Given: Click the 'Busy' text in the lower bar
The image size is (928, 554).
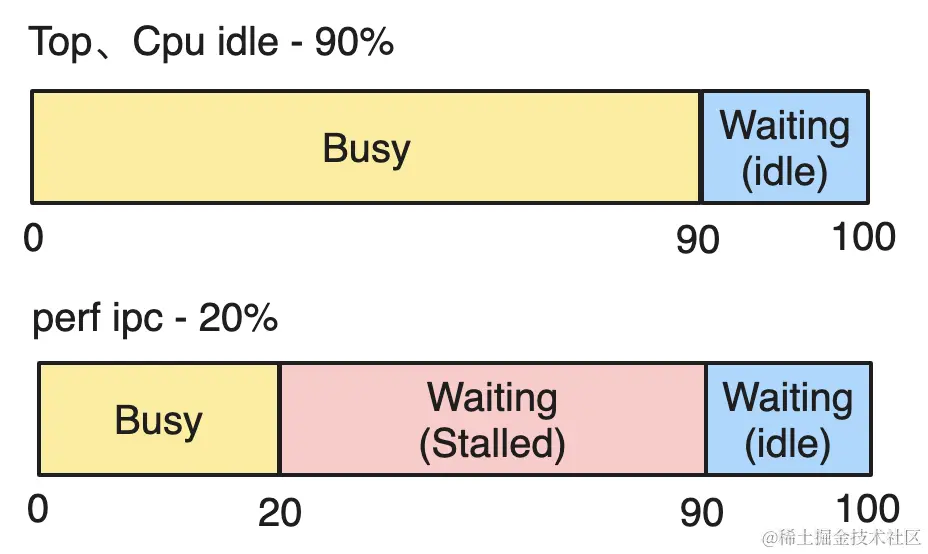Looking at the screenshot, I should (x=159, y=421).
